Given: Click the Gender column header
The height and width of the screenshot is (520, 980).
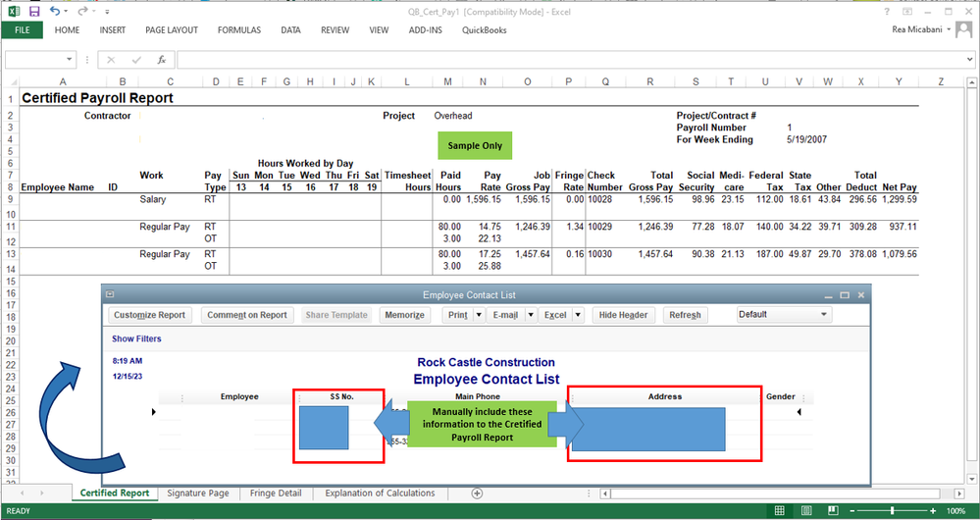Looking at the screenshot, I should pos(781,397).
